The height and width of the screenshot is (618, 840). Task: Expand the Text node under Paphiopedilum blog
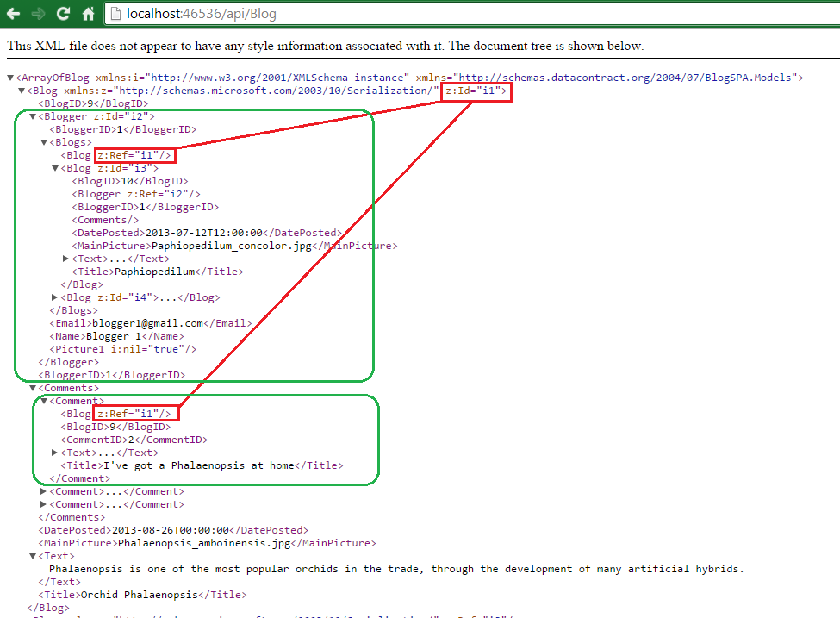tap(65, 259)
